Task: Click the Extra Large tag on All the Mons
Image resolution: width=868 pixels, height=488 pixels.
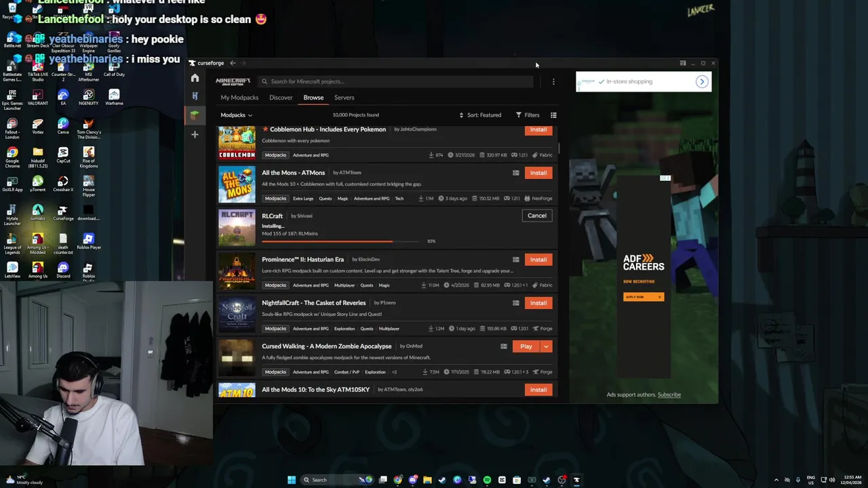Action: tap(303, 199)
